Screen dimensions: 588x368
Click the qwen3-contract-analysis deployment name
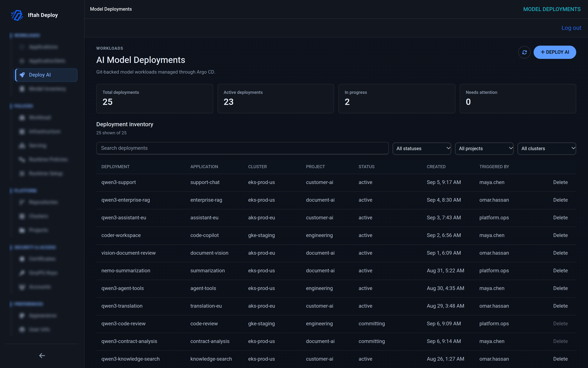point(129,342)
